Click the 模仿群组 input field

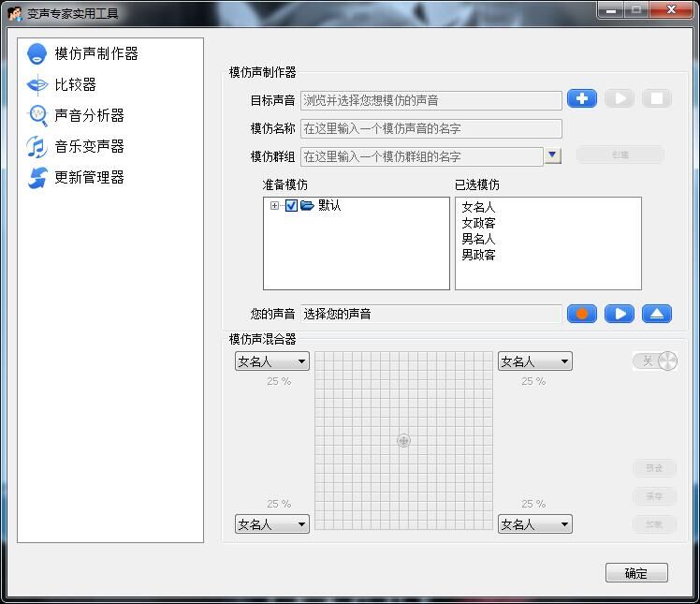422,156
